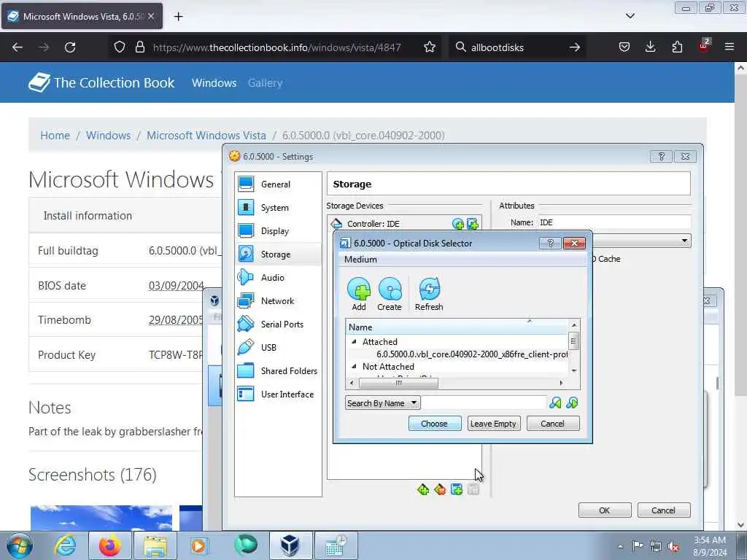Reload the current browser page

tap(70, 47)
